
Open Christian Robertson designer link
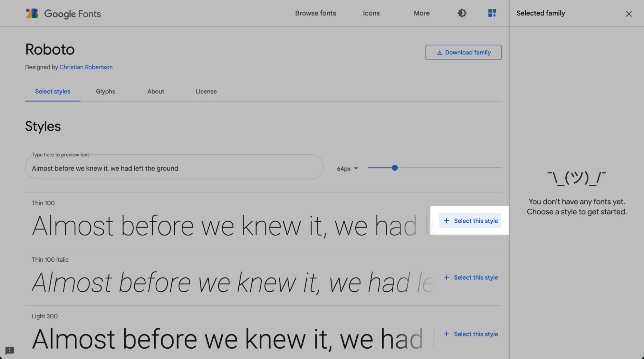click(x=86, y=67)
